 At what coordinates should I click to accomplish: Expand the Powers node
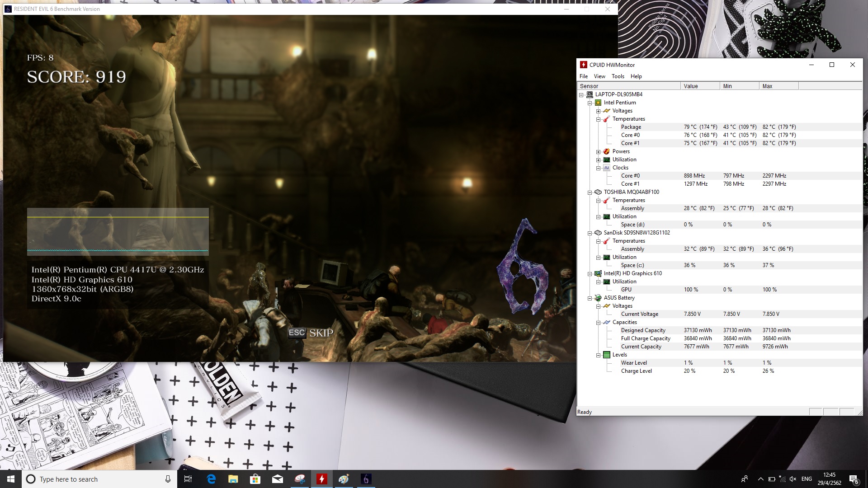point(599,152)
